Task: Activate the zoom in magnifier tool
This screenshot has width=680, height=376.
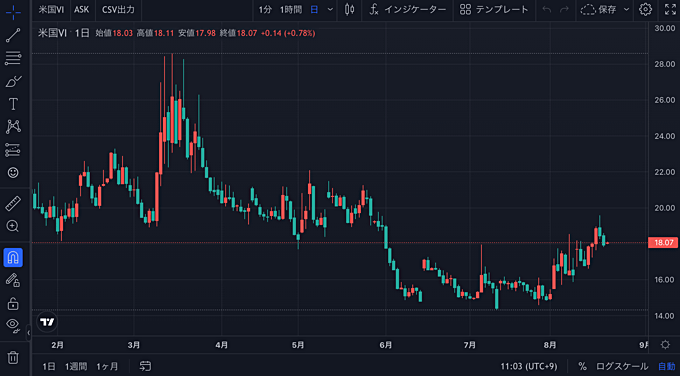Action: (x=13, y=226)
